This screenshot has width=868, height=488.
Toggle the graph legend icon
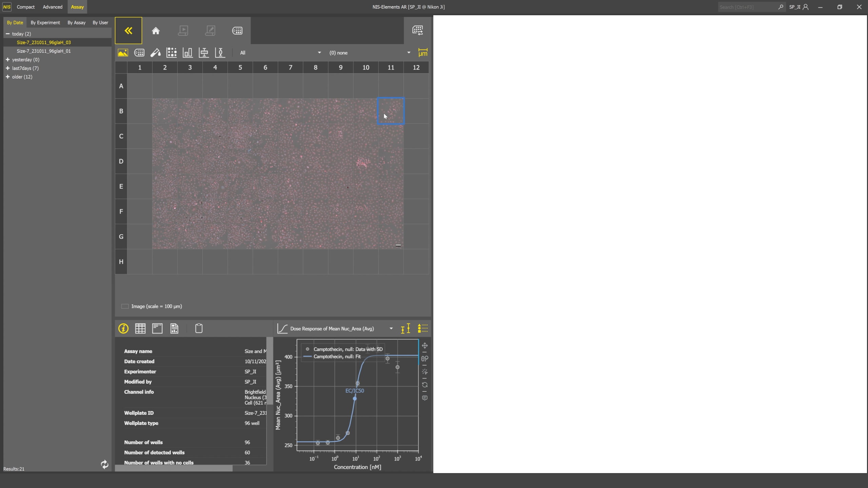(x=422, y=328)
